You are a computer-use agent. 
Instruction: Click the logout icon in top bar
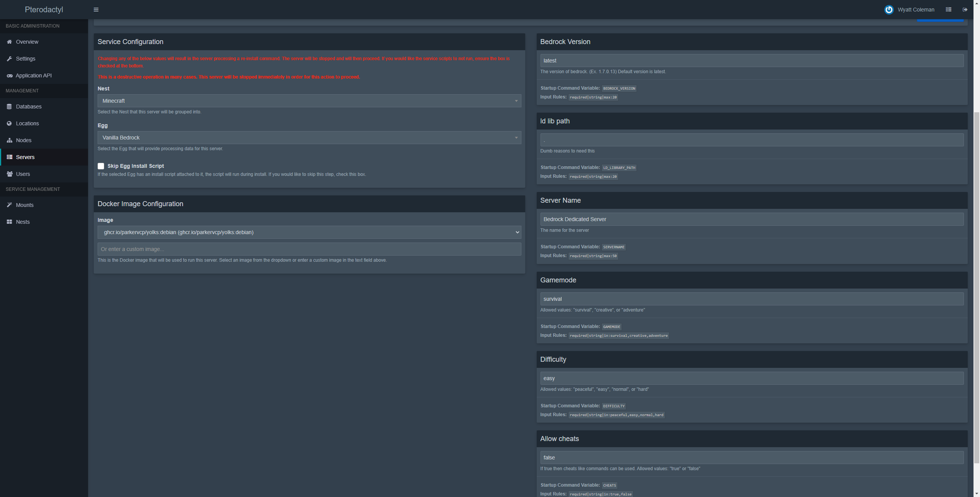[965, 9]
